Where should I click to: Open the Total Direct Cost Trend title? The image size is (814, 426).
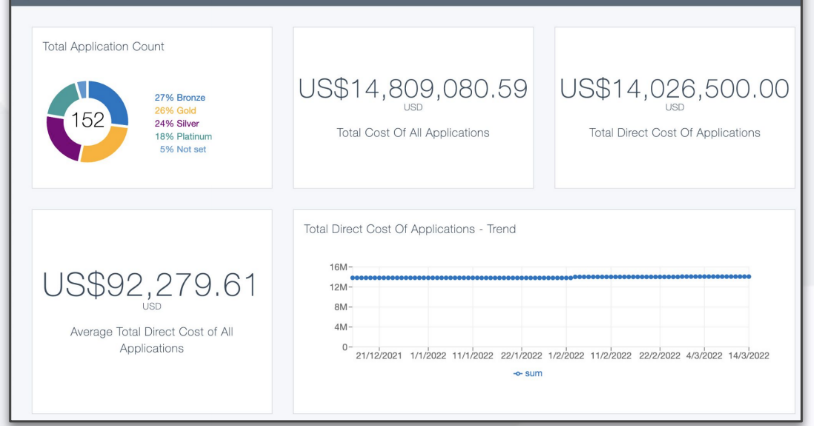point(409,229)
